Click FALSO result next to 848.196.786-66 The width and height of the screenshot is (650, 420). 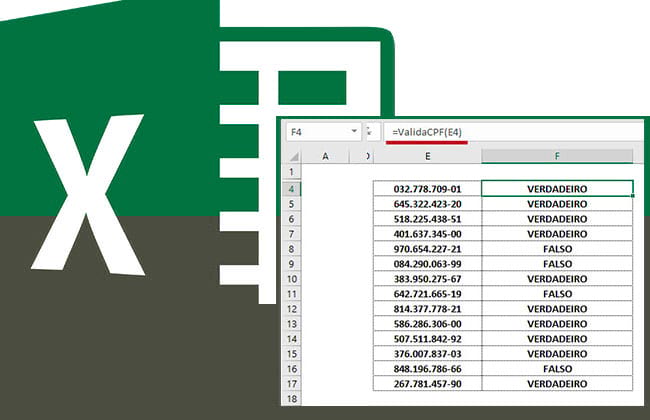[x=557, y=369]
